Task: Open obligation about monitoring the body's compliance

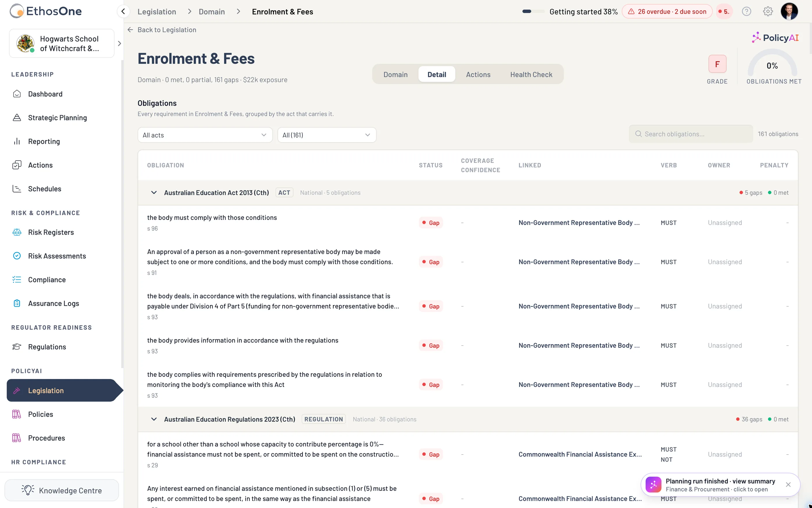Action: (264, 379)
